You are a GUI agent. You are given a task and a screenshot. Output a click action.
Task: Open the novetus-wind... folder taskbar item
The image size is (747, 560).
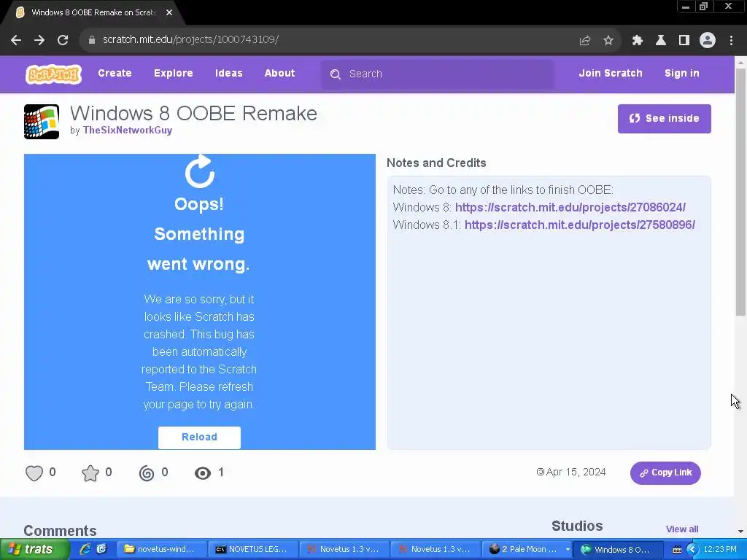click(161, 550)
